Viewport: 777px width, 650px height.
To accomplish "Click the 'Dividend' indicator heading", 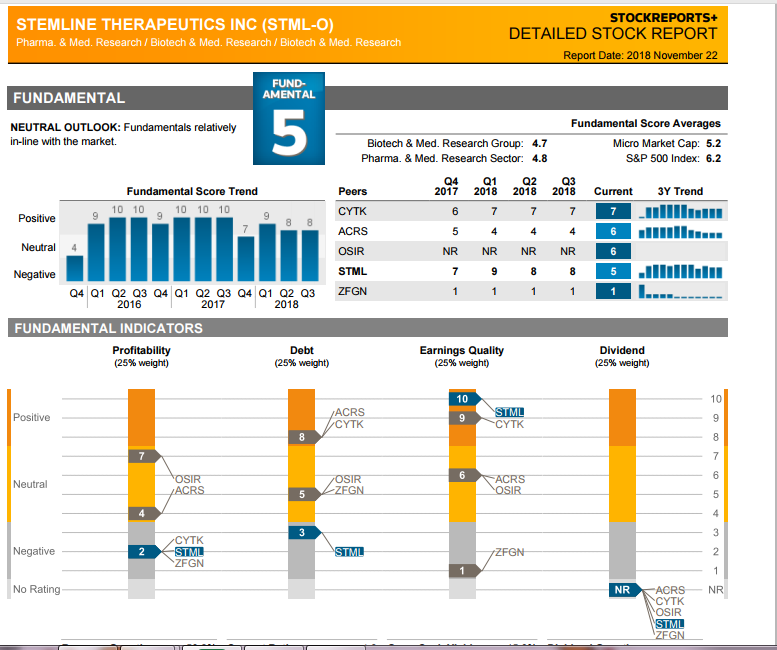I will [622, 350].
